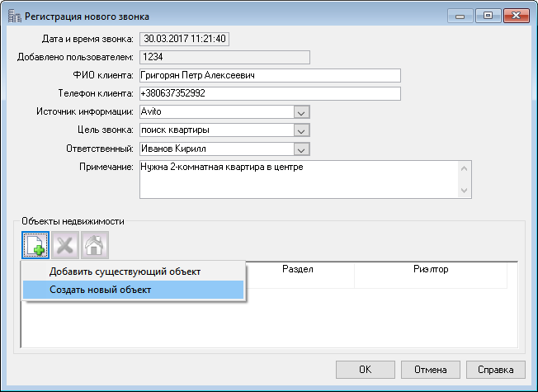Click the add object icon with green plus
Viewport: 538px width, 392px height.
[35, 245]
